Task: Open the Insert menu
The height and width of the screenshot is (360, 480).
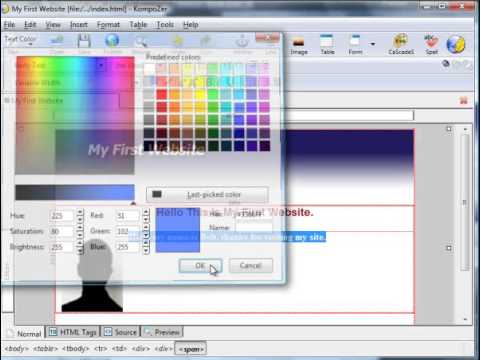Action: pyautogui.click(x=79, y=25)
